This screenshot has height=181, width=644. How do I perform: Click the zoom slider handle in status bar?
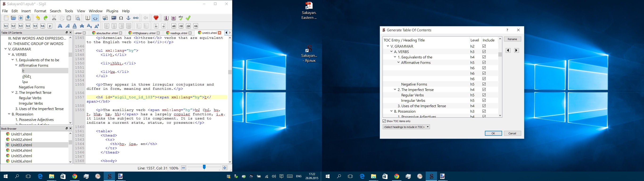pos(204,168)
